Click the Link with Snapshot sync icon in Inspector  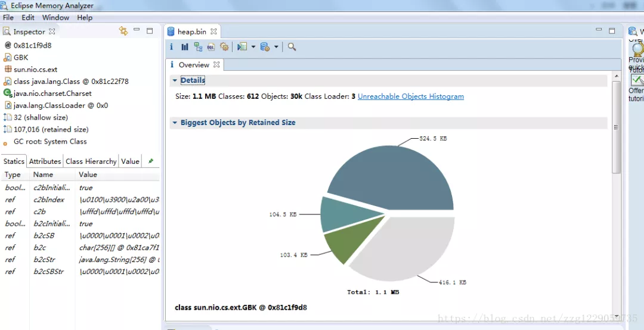tap(123, 31)
